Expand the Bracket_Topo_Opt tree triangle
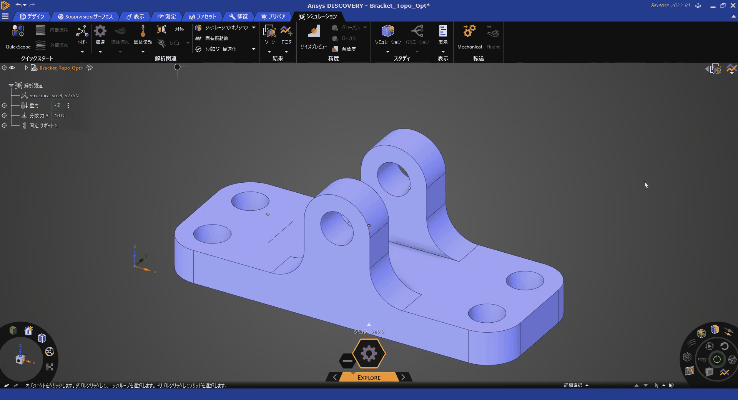The width and height of the screenshot is (738, 400). coord(26,68)
